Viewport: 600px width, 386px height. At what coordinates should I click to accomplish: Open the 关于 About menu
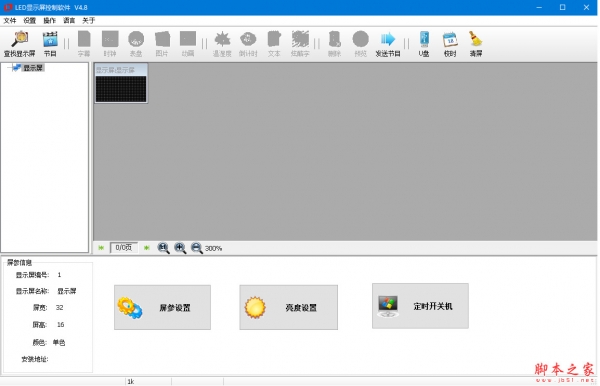[x=89, y=21]
